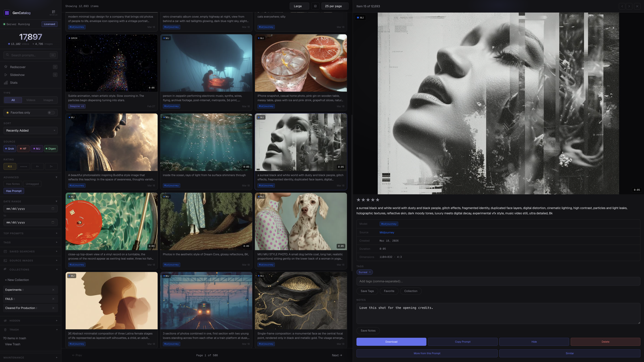Enable the Favorites only toggle
The image size is (644, 362).
(51, 112)
